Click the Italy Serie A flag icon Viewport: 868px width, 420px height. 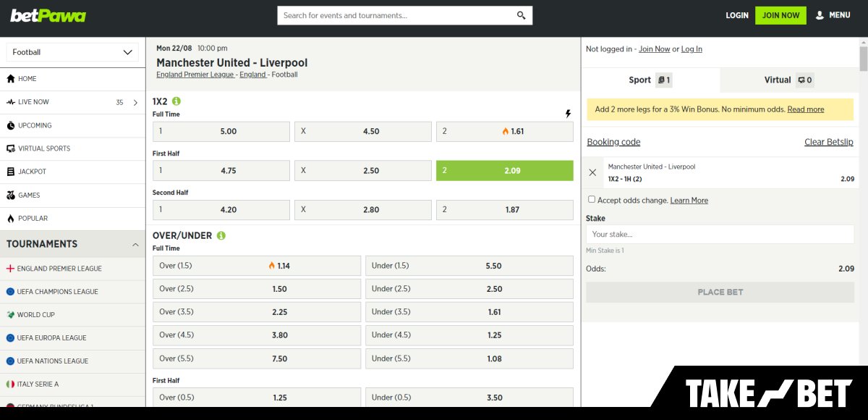(x=10, y=385)
